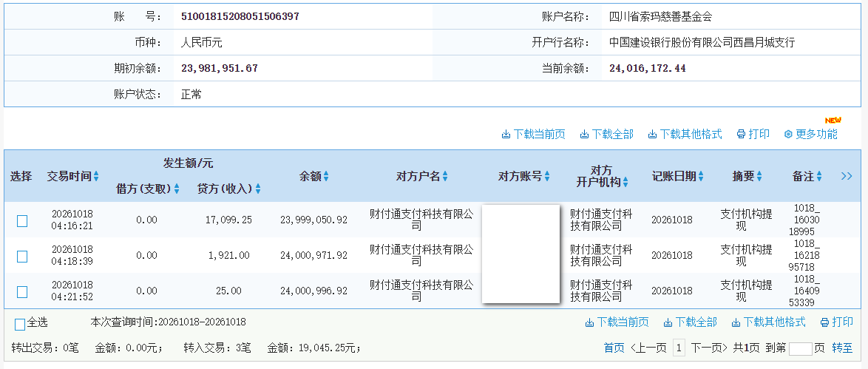Sort 贷方(收入) column arrows
This screenshot has width=868, height=369.
258,189
